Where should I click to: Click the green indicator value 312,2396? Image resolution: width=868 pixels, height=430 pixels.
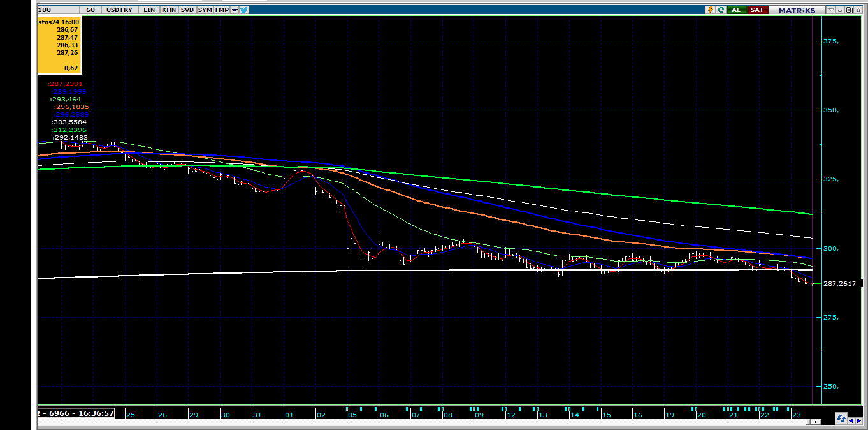click(x=68, y=130)
